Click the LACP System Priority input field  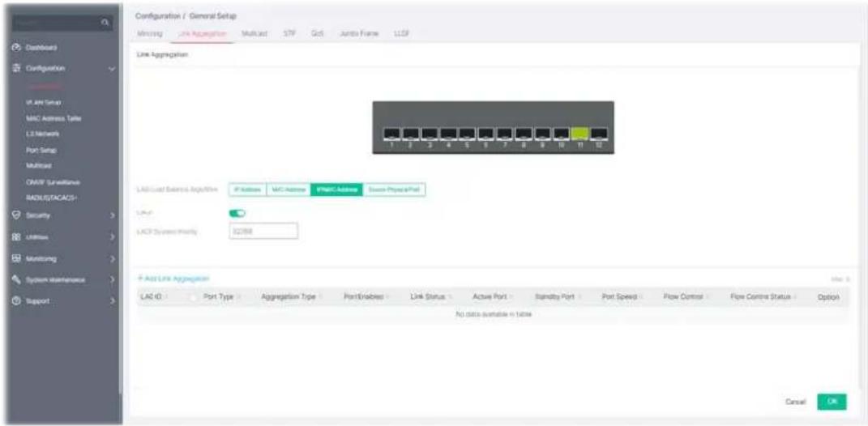tap(263, 232)
